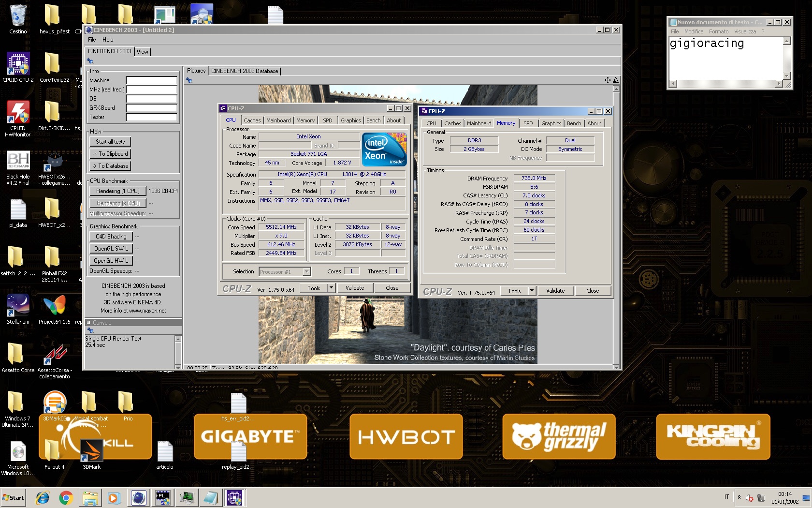Viewport: 812px width, 508px height.
Task: Click the GFX-Board input field
Action: (152, 108)
